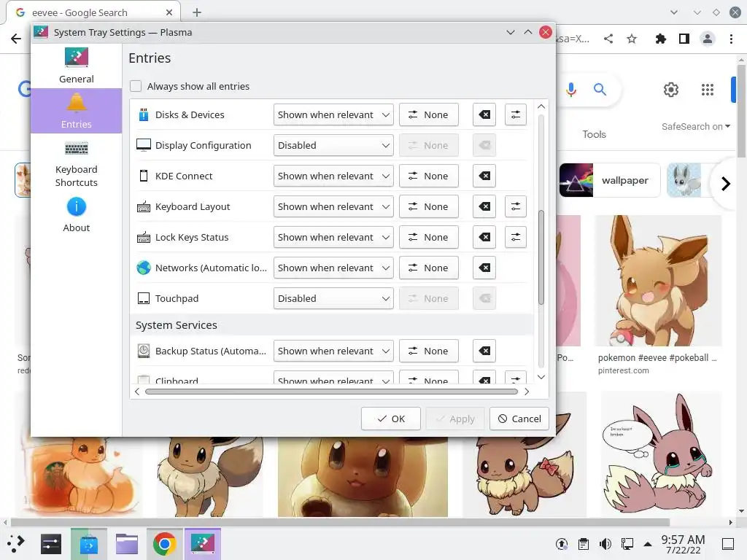Configure Lock Keys Status applet settings
The image size is (747, 560).
point(516,237)
